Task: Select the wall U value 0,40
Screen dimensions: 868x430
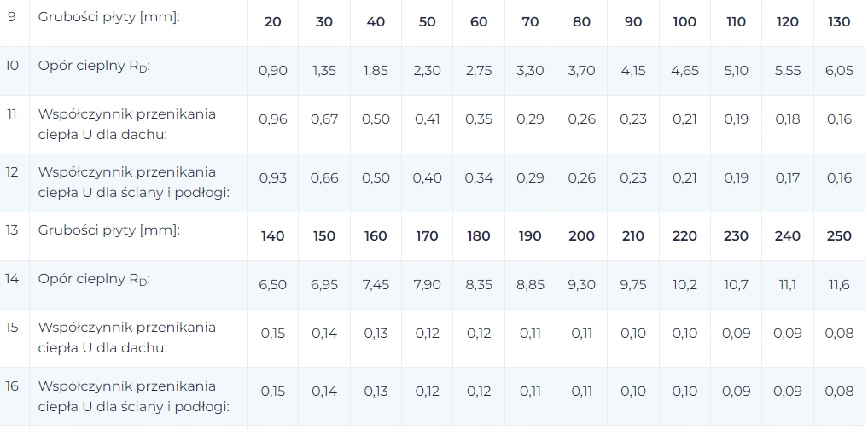Action: (x=427, y=177)
